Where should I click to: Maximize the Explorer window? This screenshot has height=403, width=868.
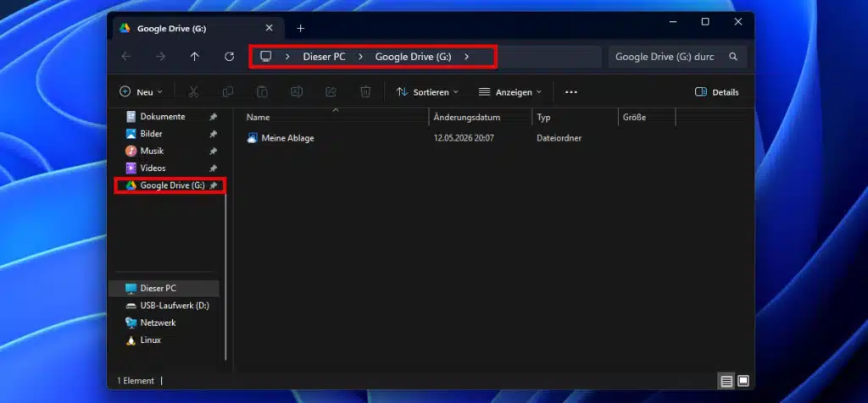(705, 21)
